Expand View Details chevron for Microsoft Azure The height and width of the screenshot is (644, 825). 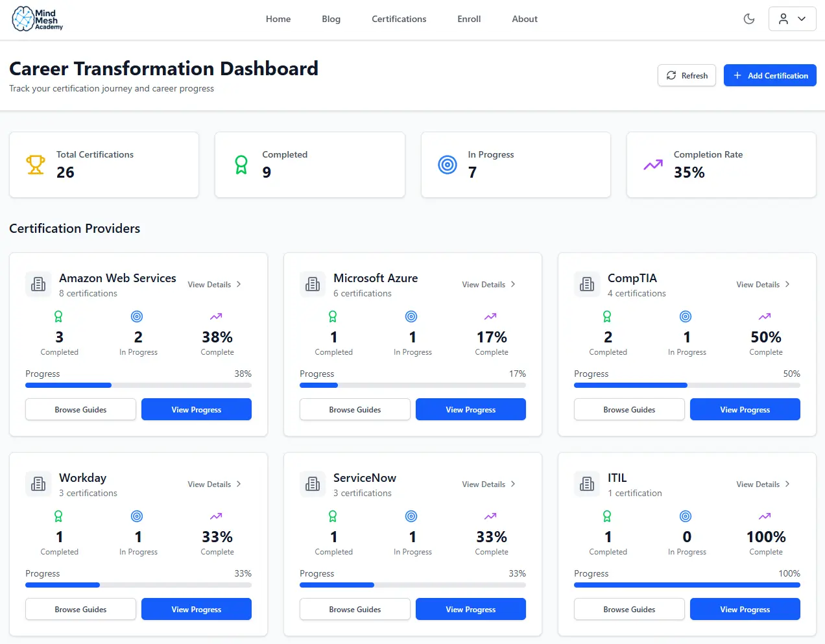click(x=513, y=284)
